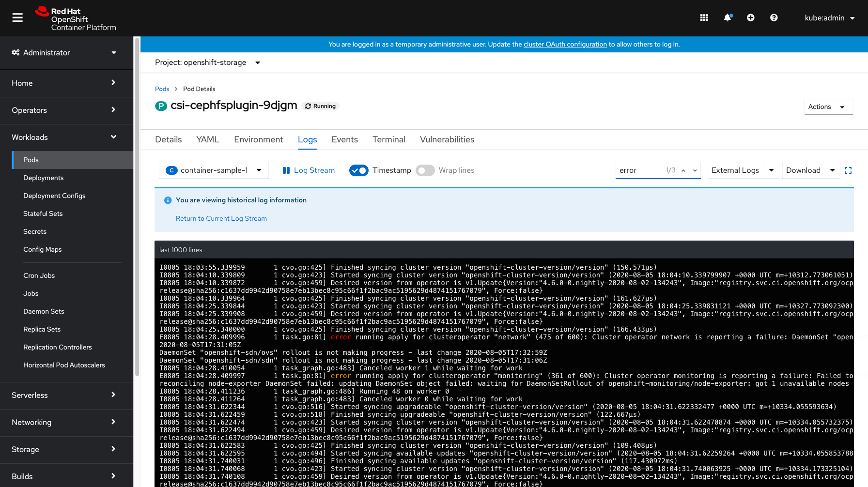This screenshot has width=868, height=487.
Task: Expand the Networking navigation section
Action: [66, 423]
